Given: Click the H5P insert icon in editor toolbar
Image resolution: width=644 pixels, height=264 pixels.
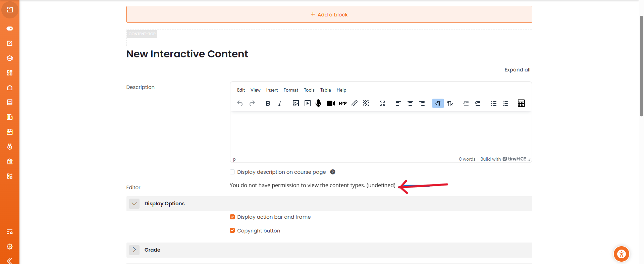Looking at the screenshot, I should (x=342, y=103).
